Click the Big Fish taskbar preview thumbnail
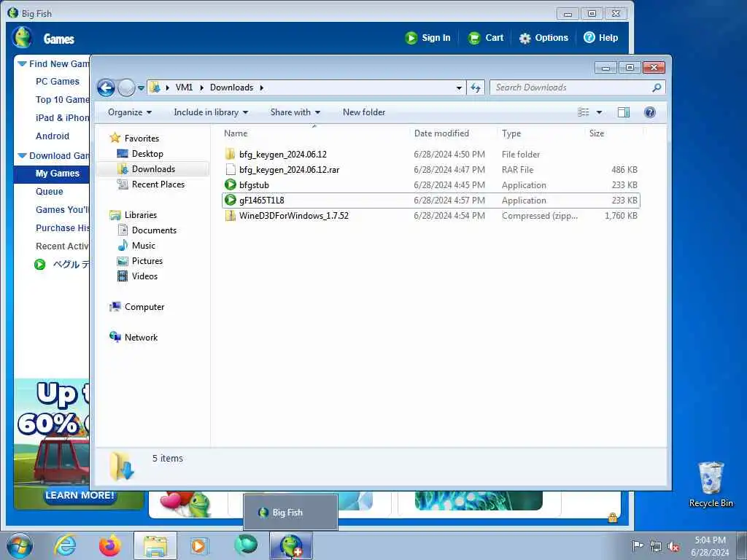The width and height of the screenshot is (747, 560). (290, 513)
